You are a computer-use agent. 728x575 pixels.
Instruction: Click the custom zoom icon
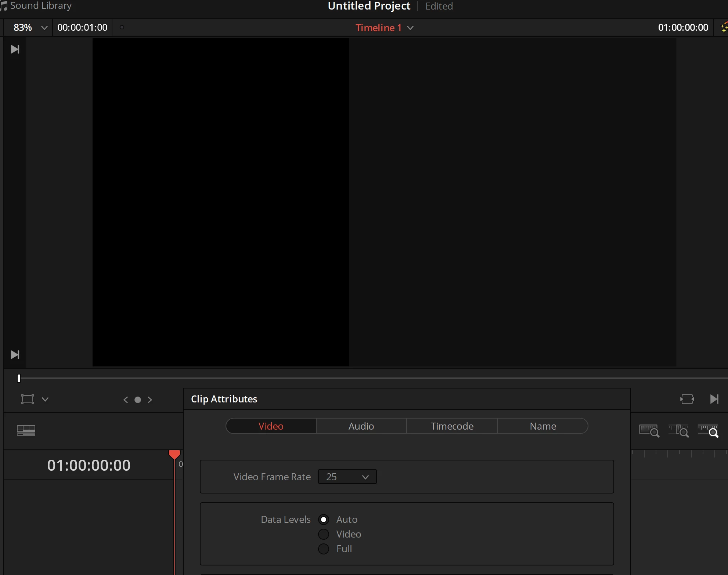tap(708, 431)
